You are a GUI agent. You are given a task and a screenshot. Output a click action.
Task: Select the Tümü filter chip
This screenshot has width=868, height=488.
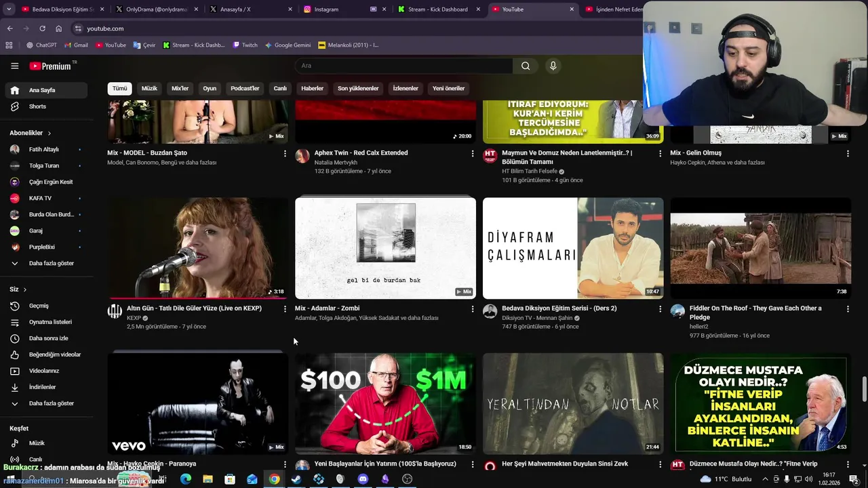119,89
